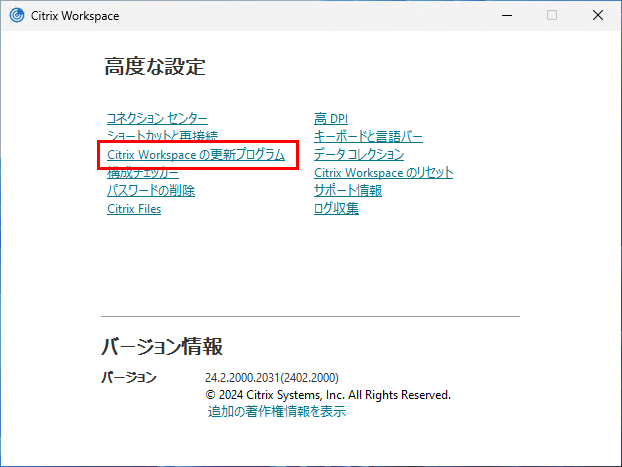Click the バージョン情報 heading
622x467 pixels.
(x=162, y=347)
